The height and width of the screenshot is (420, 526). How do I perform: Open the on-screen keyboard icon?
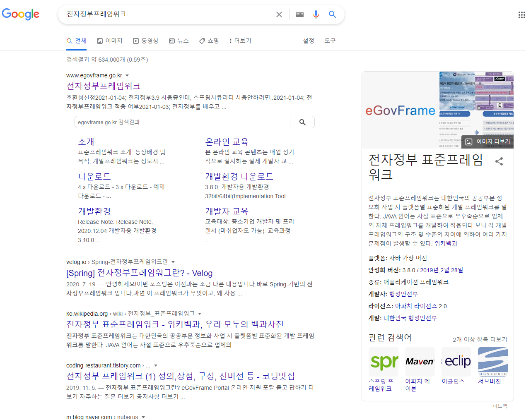(299, 14)
